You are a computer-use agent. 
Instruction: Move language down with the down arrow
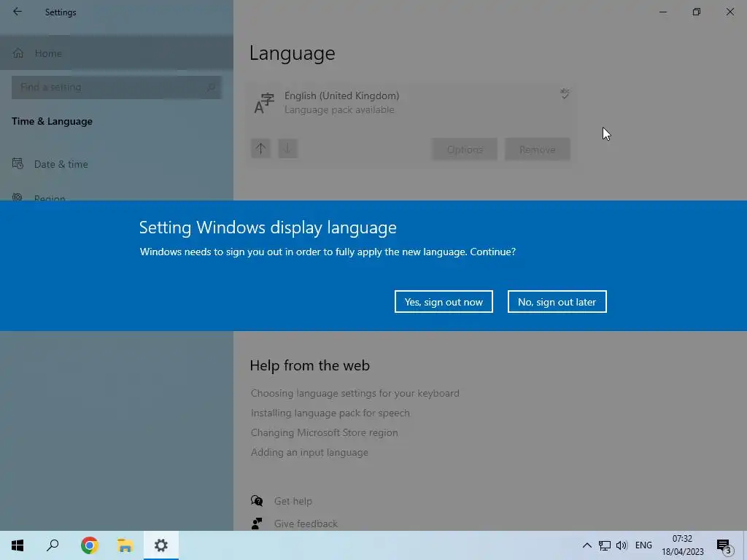[287, 149]
